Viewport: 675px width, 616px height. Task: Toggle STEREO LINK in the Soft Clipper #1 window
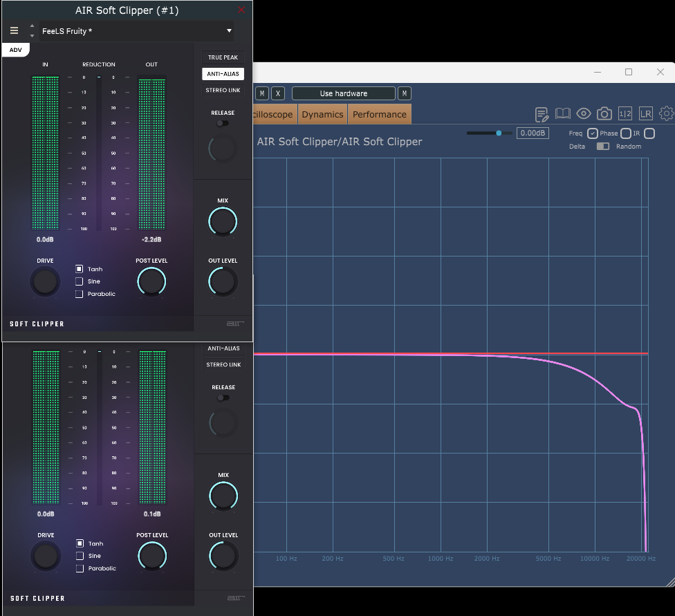click(x=223, y=91)
